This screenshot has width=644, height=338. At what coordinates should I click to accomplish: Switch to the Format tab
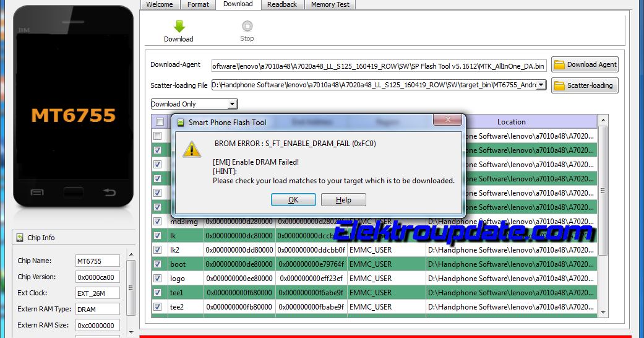[199, 4]
